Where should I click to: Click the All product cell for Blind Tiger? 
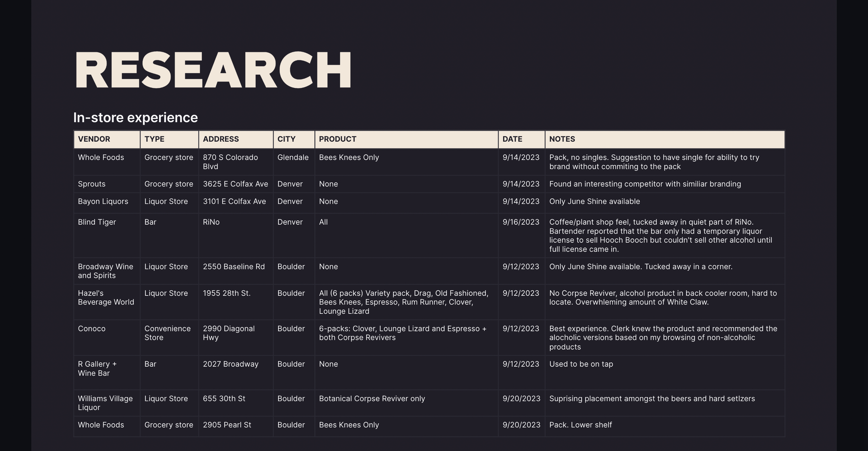click(407, 235)
